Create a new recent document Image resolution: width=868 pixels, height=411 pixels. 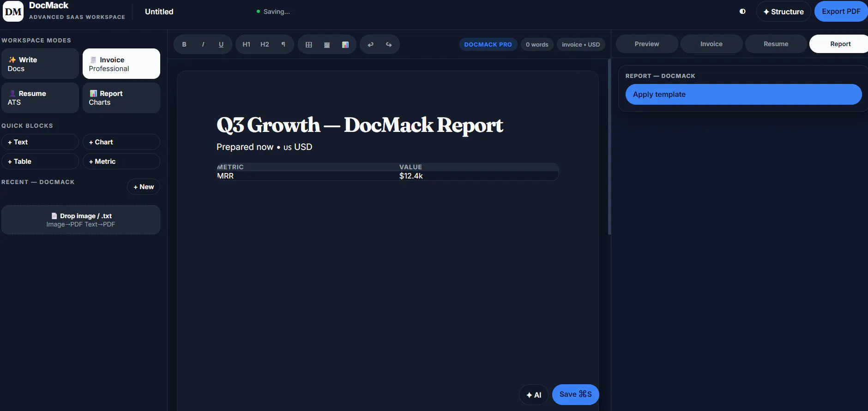point(144,187)
